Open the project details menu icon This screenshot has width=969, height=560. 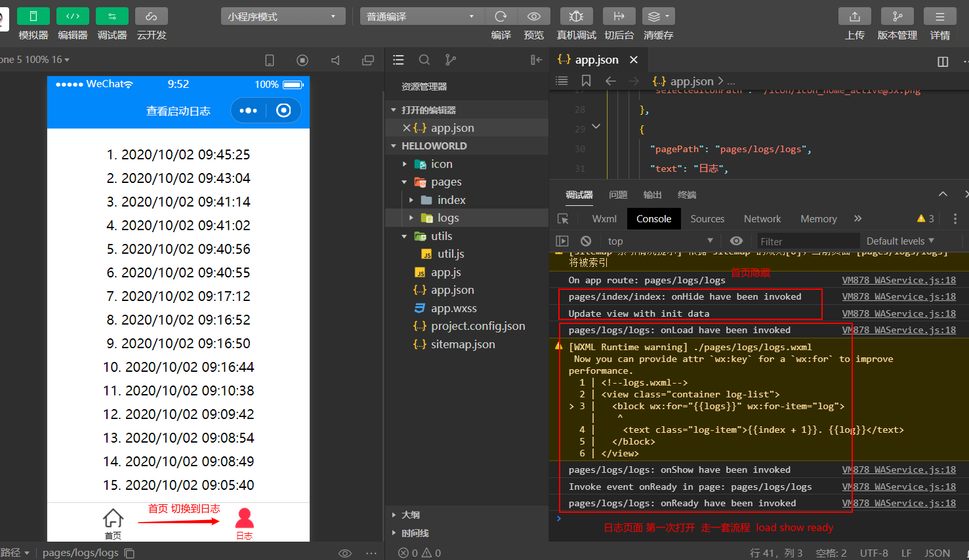[x=940, y=16]
